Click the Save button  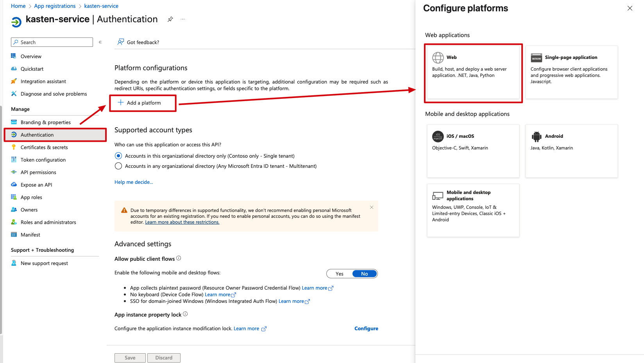click(130, 358)
